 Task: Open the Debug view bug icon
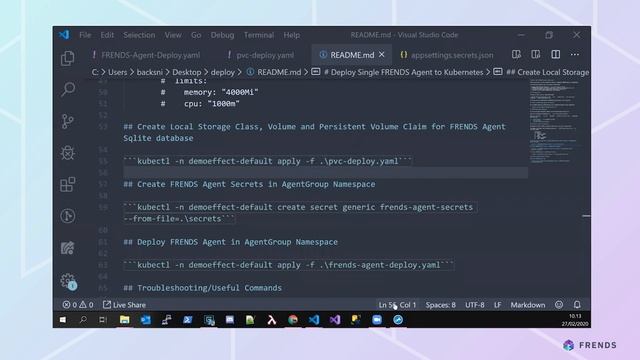click(68, 153)
